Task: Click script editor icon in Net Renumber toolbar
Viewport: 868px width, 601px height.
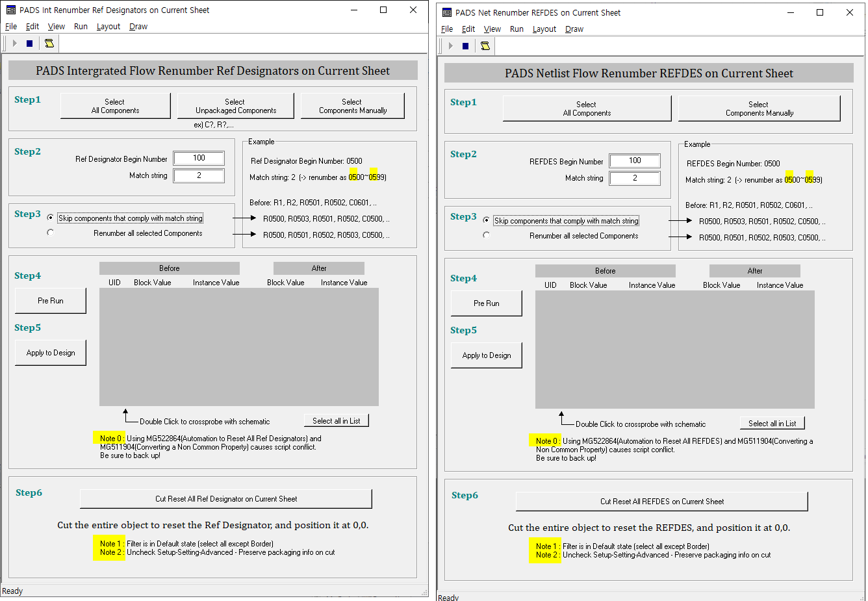Action: click(485, 46)
